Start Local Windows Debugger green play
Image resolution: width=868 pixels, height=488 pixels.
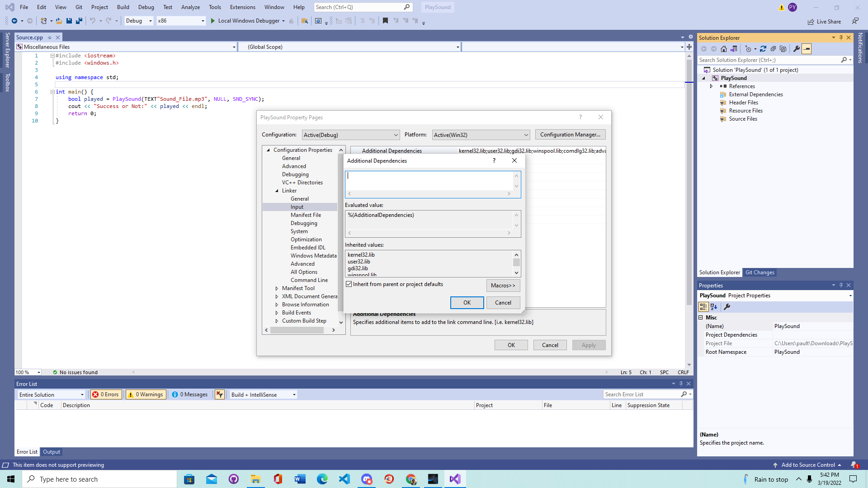(212, 21)
